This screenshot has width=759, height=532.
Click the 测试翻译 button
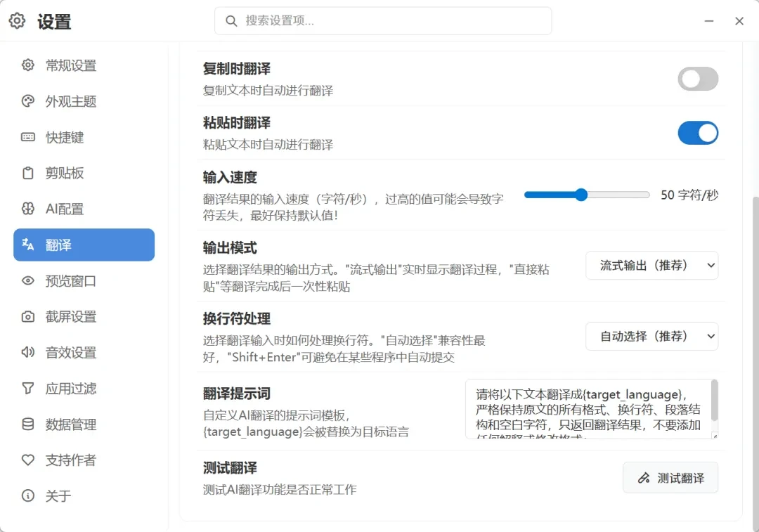670,478
